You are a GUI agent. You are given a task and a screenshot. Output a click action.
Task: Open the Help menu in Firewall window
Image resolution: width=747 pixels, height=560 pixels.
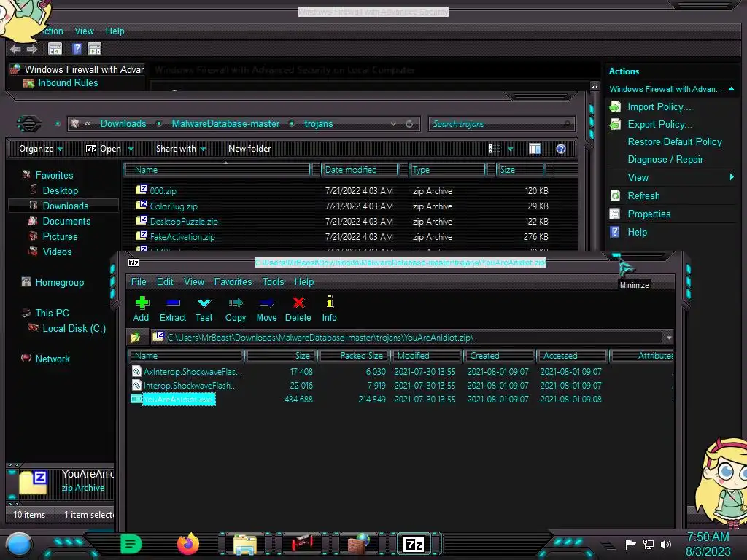point(115,31)
